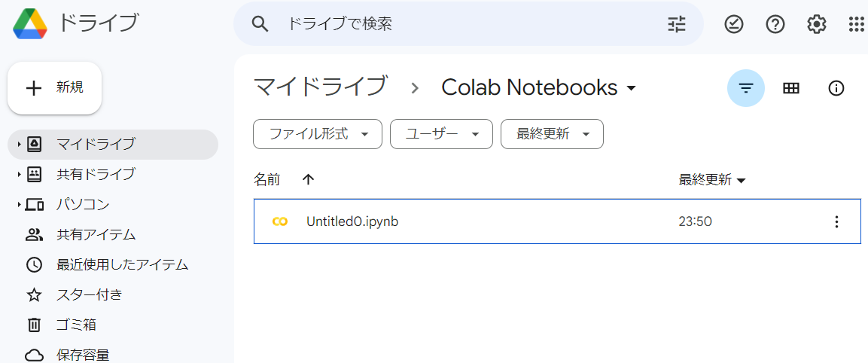Expand the 共有ドライブ tree arrow
This screenshot has width=868, height=363.
click(x=19, y=174)
